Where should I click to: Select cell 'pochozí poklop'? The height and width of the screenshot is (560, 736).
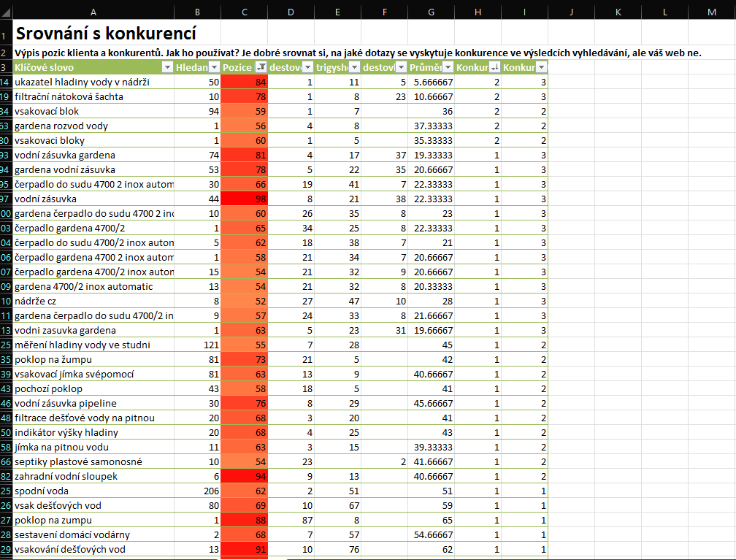click(x=93, y=388)
